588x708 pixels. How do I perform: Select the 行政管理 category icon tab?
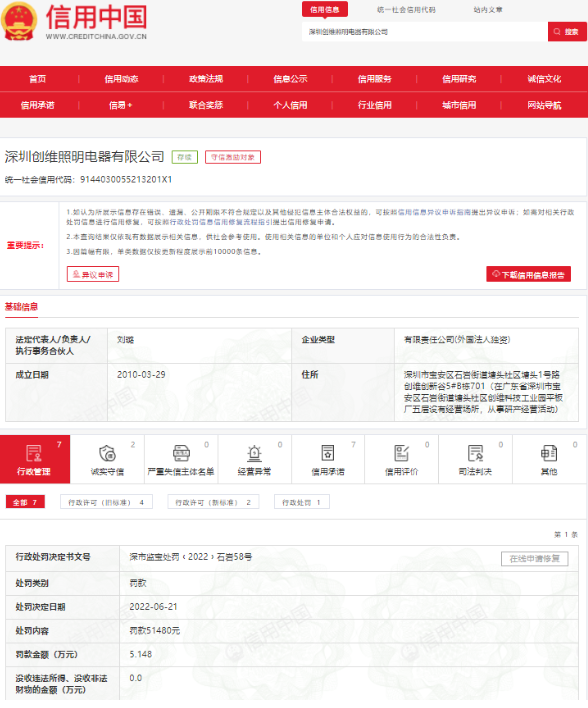coord(35,459)
